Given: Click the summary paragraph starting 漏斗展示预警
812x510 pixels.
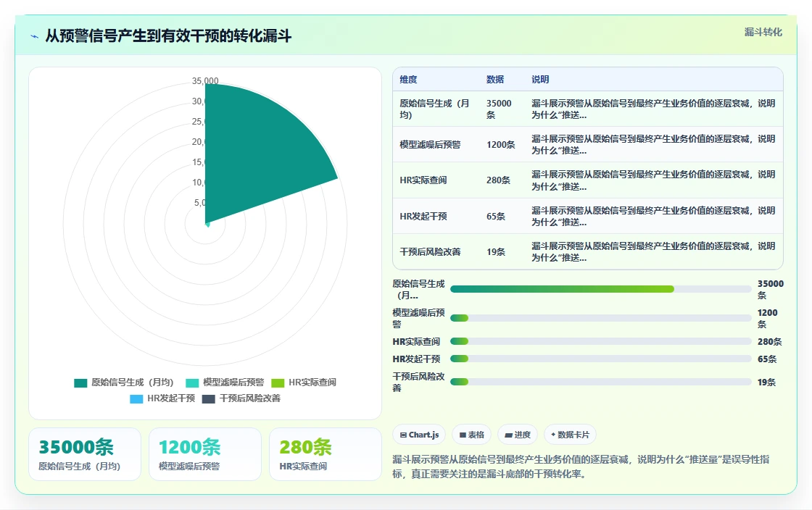Looking at the screenshot, I should pos(581,467).
